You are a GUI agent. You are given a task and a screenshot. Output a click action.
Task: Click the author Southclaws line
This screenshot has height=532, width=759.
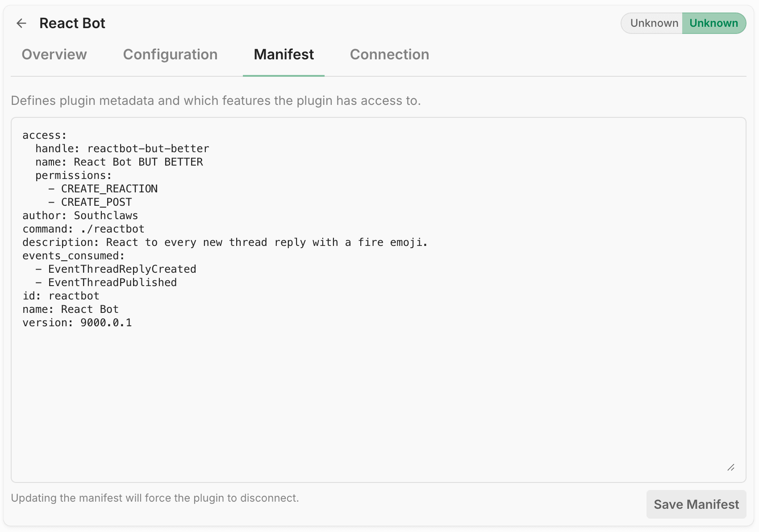pyautogui.click(x=80, y=216)
